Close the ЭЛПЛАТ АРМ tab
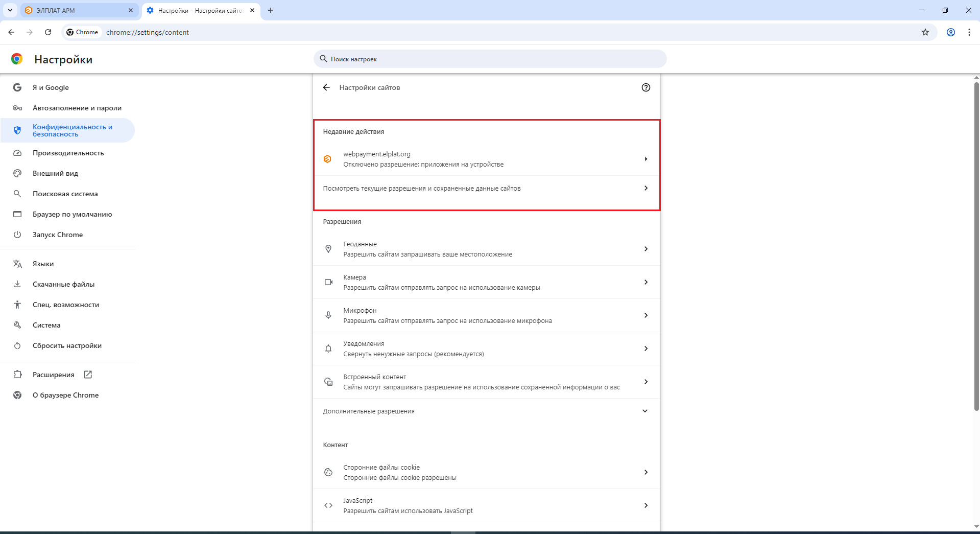The image size is (980, 534). 131,10
